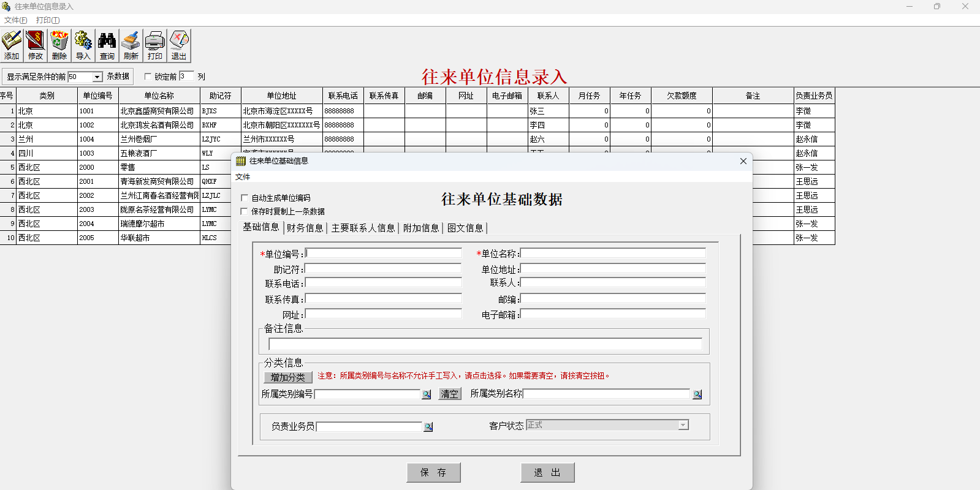Click into the 单位名称 input field
The height and width of the screenshot is (490, 980).
(x=613, y=253)
